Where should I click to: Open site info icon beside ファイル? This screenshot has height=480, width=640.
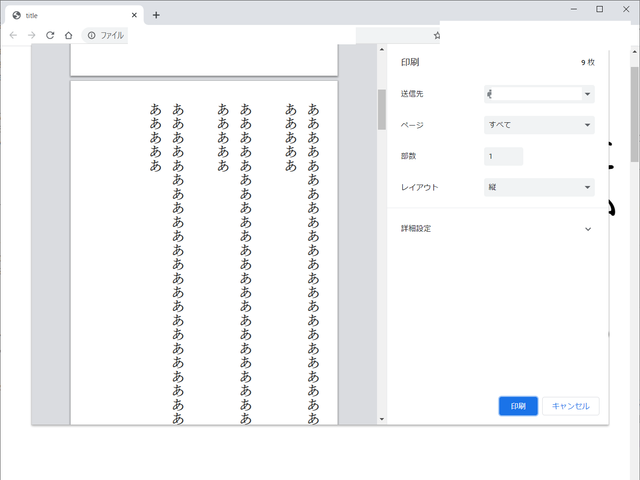(91, 35)
